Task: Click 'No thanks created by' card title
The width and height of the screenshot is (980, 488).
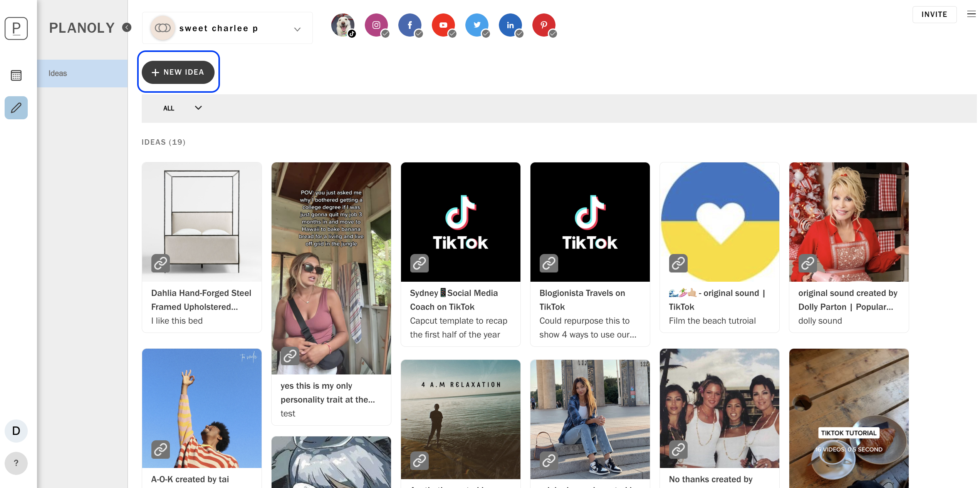Action: pyautogui.click(x=711, y=479)
